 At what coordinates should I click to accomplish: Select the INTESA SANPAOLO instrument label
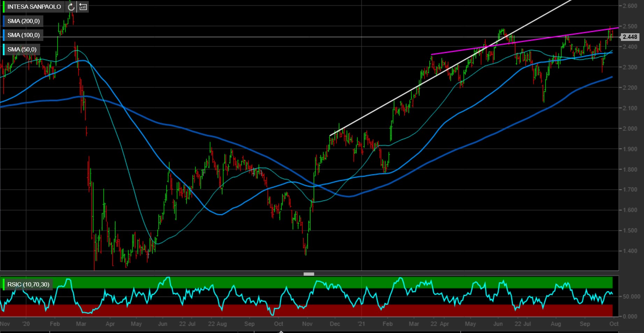click(x=34, y=7)
